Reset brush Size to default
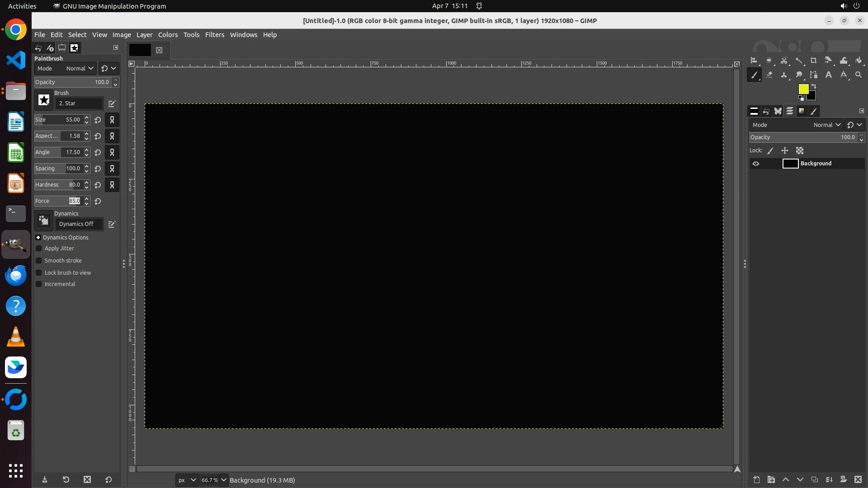868x488 pixels. 98,120
